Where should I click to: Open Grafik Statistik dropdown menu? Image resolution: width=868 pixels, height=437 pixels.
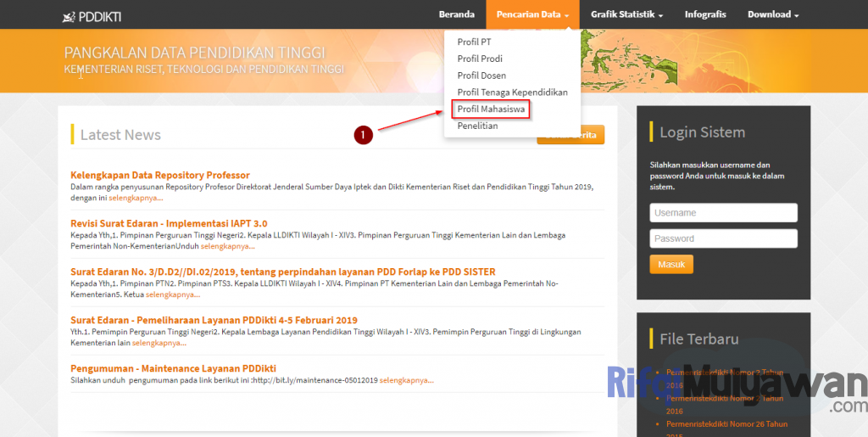click(626, 14)
